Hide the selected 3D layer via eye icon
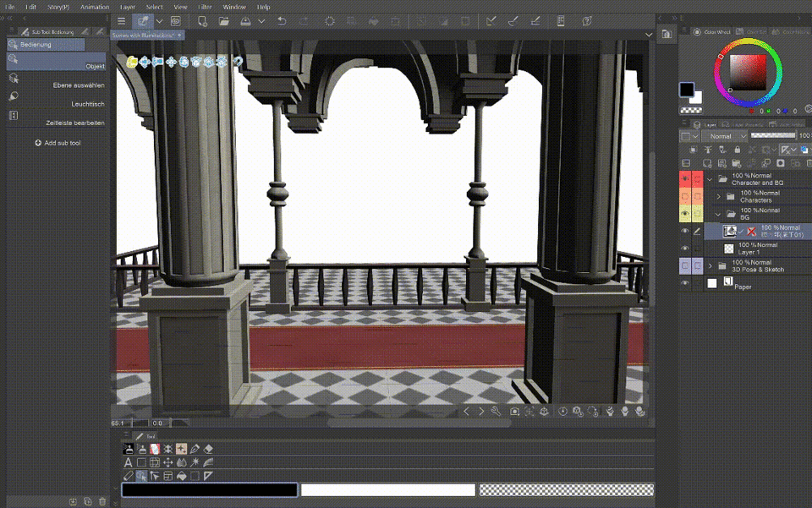812x508 pixels. pos(684,232)
